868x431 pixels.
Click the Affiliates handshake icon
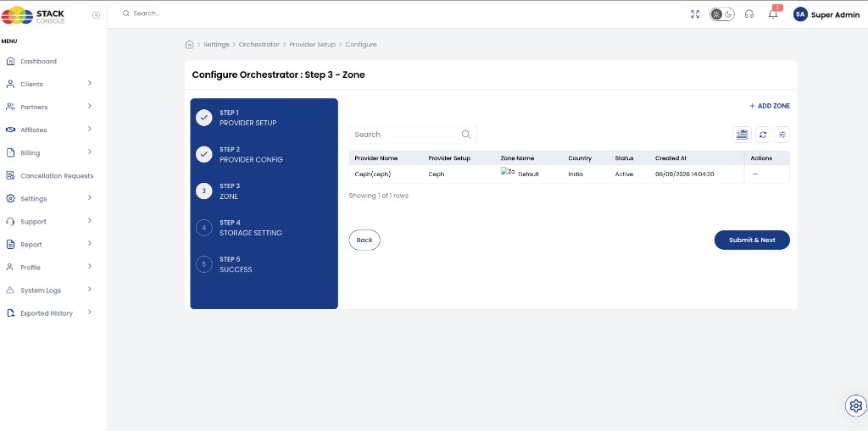pyautogui.click(x=10, y=130)
